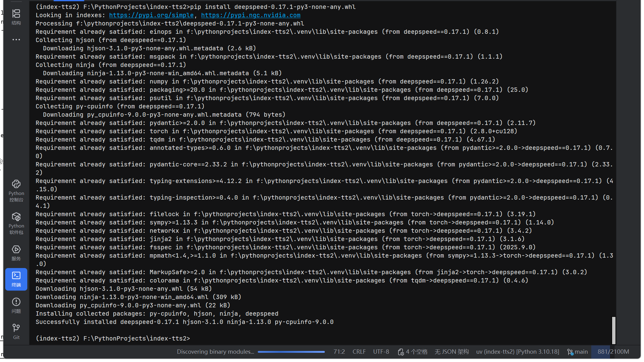This screenshot has height=362, width=644.
Task: Click the 'Downloading ninja-1.13.0' 309 kB line
Action: coord(138,297)
